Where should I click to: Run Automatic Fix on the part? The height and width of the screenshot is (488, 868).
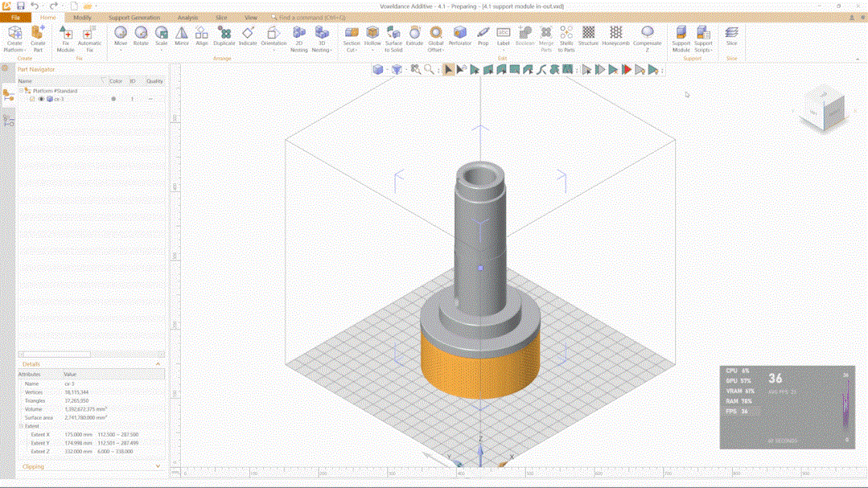click(89, 38)
